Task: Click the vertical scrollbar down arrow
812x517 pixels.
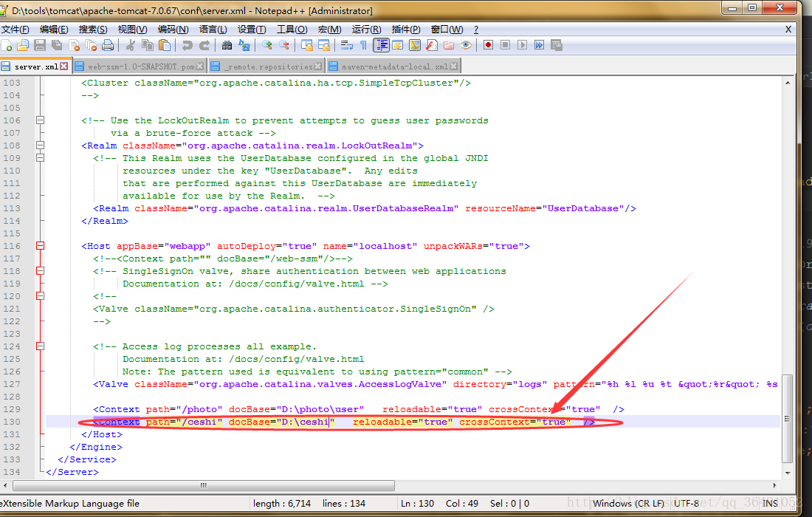Action: point(788,473)
